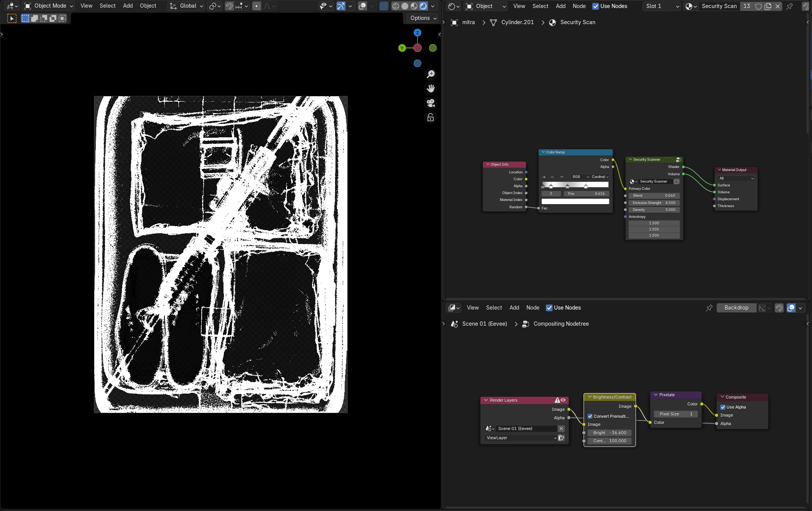Toggle Use Nodes in compositor header

point(563,308)
